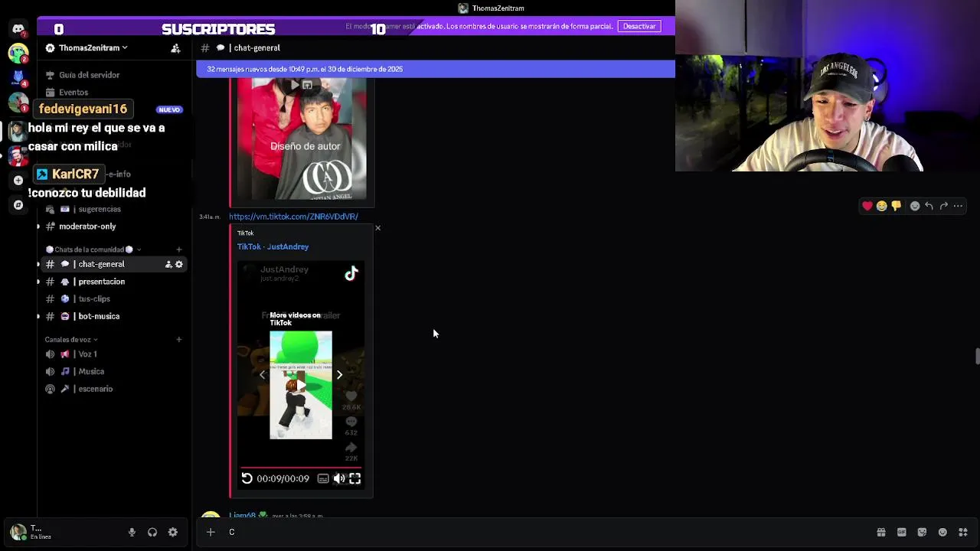980x551 pixels.
Task: Reply to message with arrow icon
Action: [929, 206]
